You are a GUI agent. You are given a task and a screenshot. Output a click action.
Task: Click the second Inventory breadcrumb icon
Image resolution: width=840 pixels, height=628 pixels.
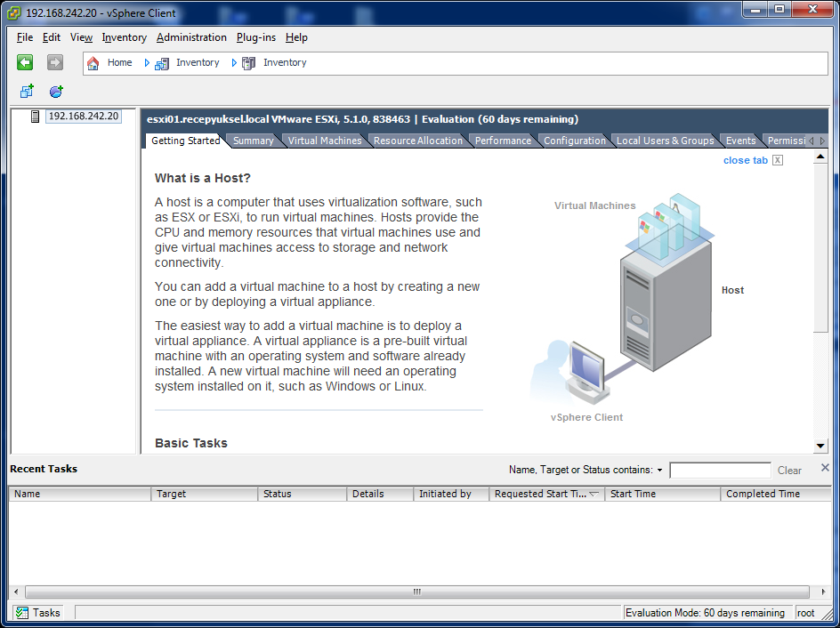[x=248, y=64]
